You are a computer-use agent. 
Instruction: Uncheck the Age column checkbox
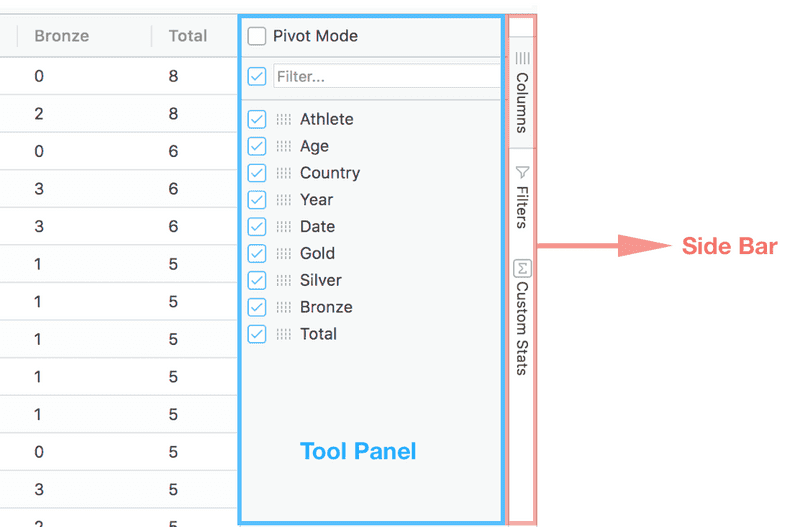tap(257, 146)
